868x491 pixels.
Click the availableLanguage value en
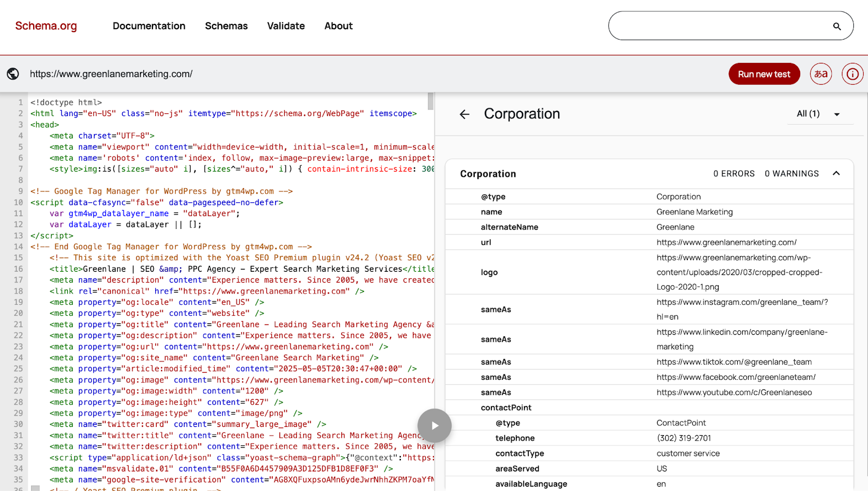pos(661,483)
